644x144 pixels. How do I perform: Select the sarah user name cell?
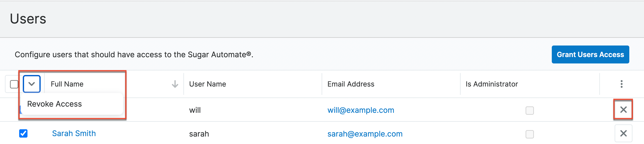pos(199,134)
